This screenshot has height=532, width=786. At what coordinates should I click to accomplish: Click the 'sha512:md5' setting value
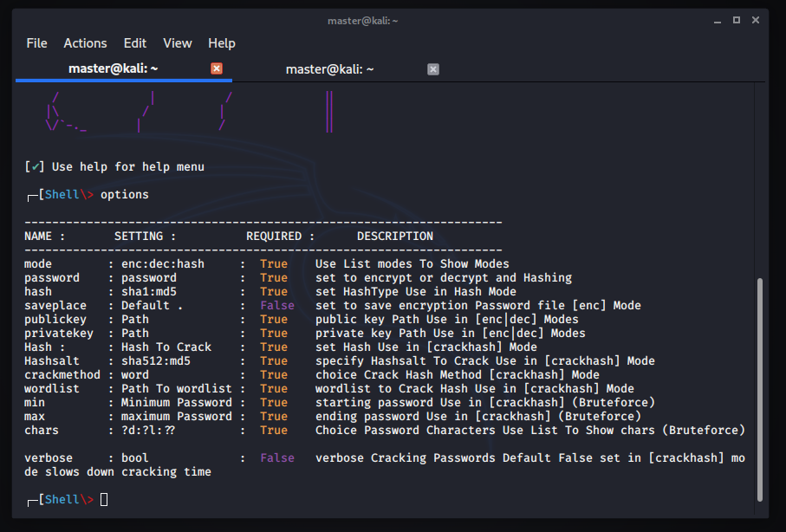[156, 361]
